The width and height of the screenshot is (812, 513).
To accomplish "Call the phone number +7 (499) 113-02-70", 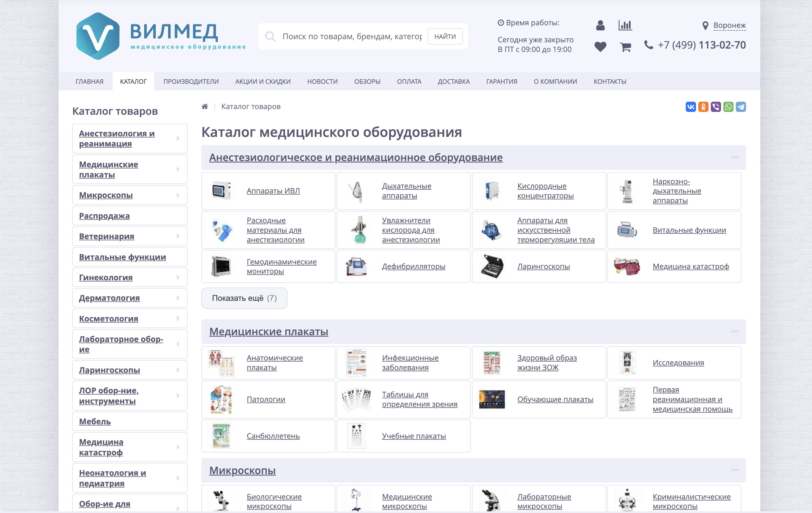I will [x=701, y=45].
